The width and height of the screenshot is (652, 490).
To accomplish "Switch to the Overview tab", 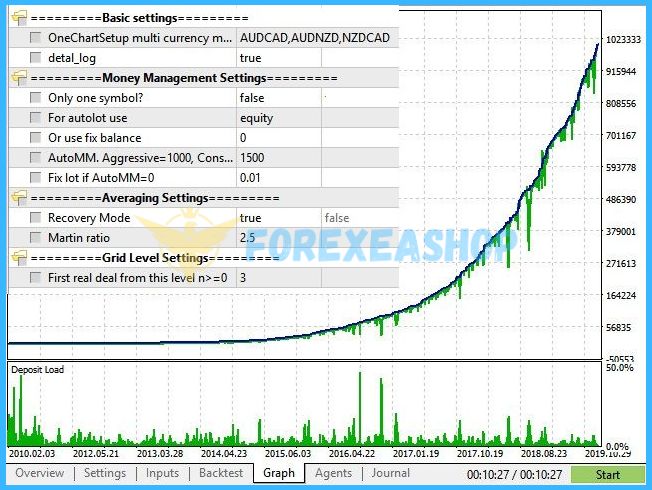I will 40,473.
